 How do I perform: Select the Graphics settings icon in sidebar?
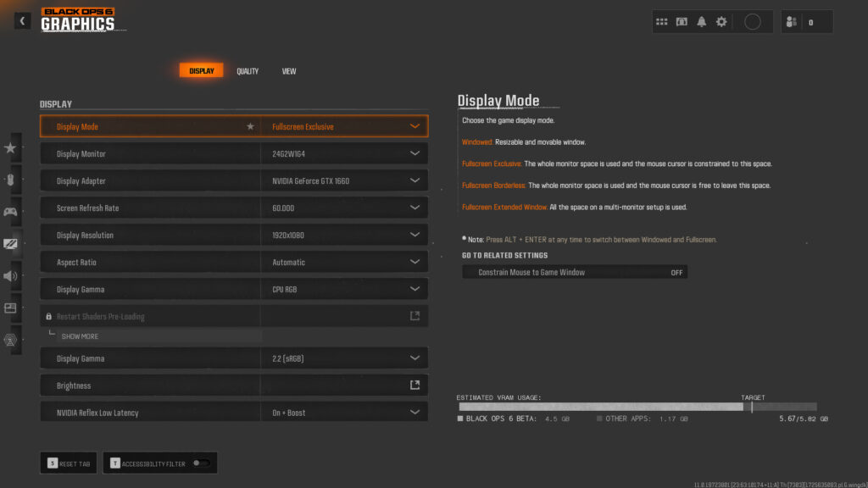click(x=12, y=243)
